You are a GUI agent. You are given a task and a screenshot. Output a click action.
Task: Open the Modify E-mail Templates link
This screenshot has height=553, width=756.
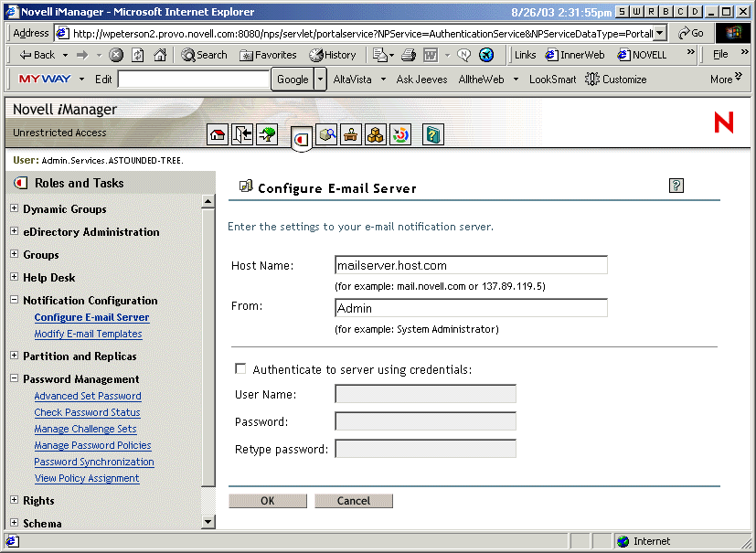click(x=88, y=334)
